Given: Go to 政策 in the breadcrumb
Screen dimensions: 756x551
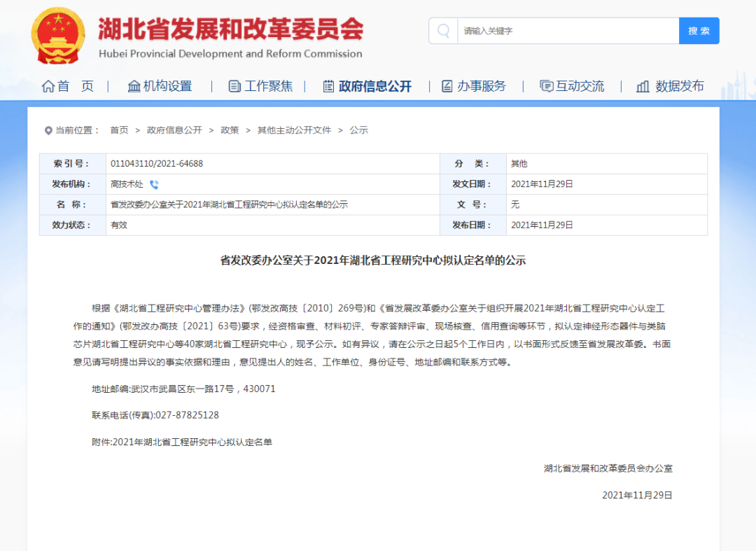Looking at the screenshot, I should (230, 130).
